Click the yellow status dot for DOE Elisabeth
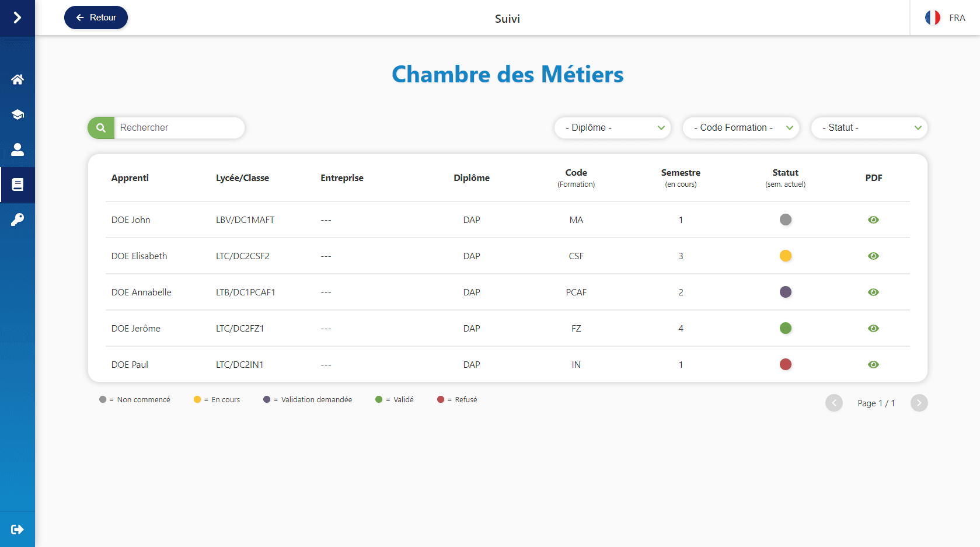980x547 pixels. [x=786, y=256]
